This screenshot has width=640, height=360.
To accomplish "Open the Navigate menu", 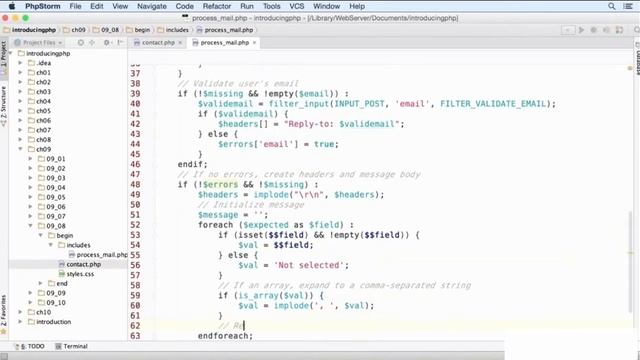I will point(151,6).
